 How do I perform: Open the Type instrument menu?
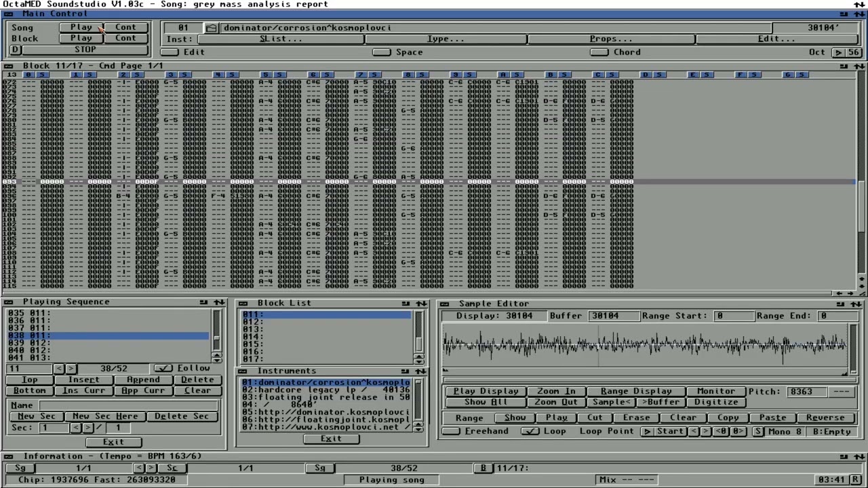click(x=446, y=39)
